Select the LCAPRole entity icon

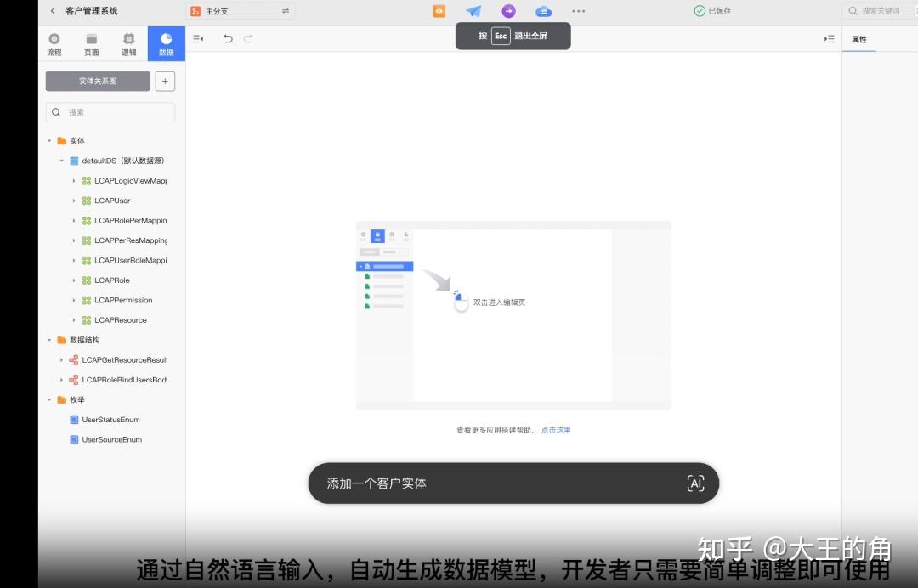point(87,280)
